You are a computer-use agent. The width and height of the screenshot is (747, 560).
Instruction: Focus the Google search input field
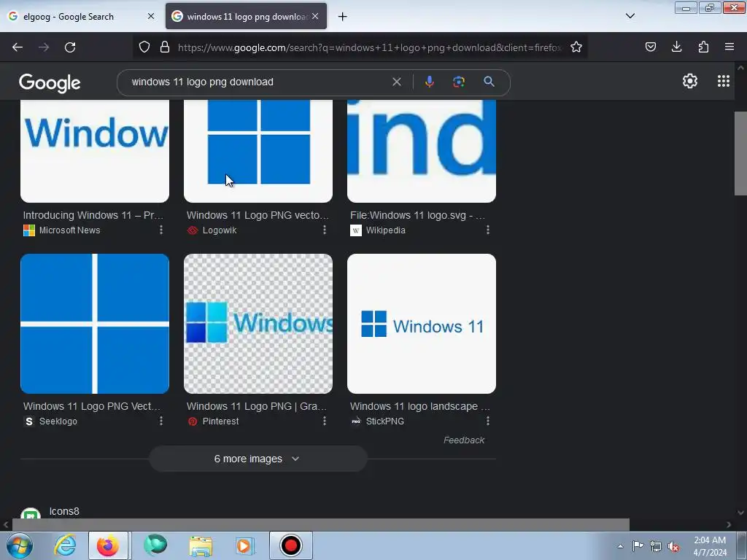(258, 82)
